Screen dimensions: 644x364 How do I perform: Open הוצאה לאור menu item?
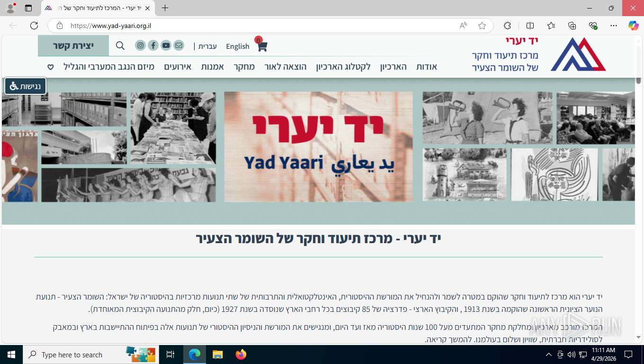pos(286,67)
